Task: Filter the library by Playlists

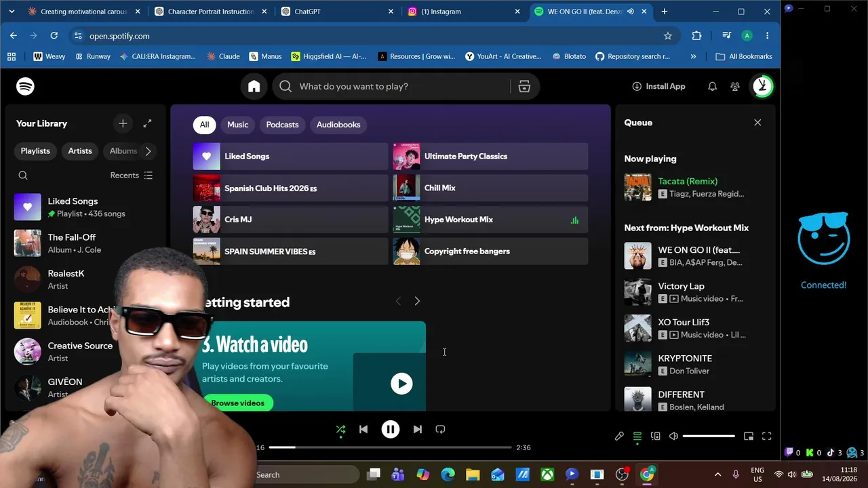Action: pos(35,151)
